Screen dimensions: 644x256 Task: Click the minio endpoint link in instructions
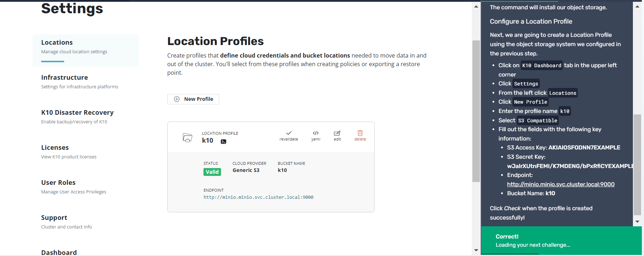click(x=561, y=184)
